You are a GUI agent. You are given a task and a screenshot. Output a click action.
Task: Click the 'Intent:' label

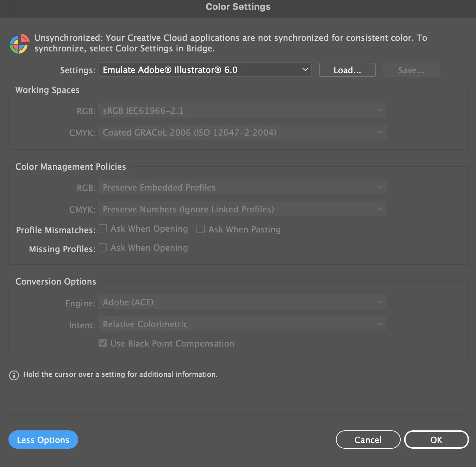(x=82, y=325)
